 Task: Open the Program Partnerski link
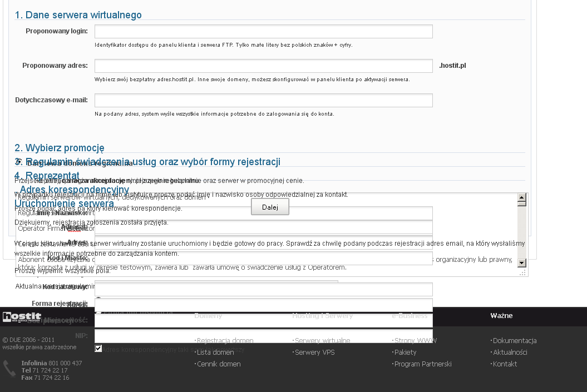pos(423,364)
